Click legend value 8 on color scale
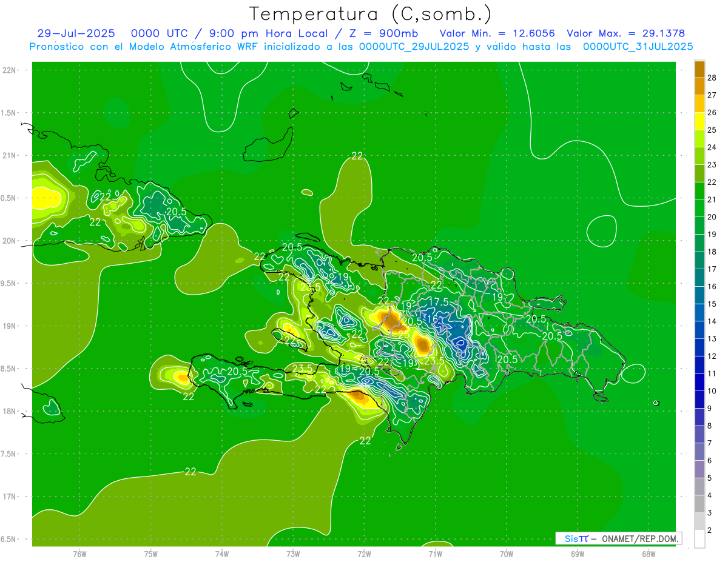 (x=710, y=426)
